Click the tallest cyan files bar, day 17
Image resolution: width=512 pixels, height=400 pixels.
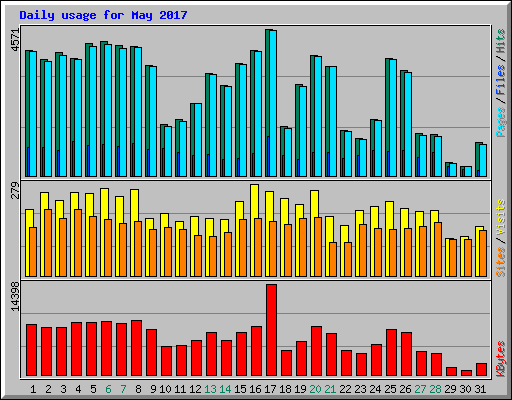point(273,103)
